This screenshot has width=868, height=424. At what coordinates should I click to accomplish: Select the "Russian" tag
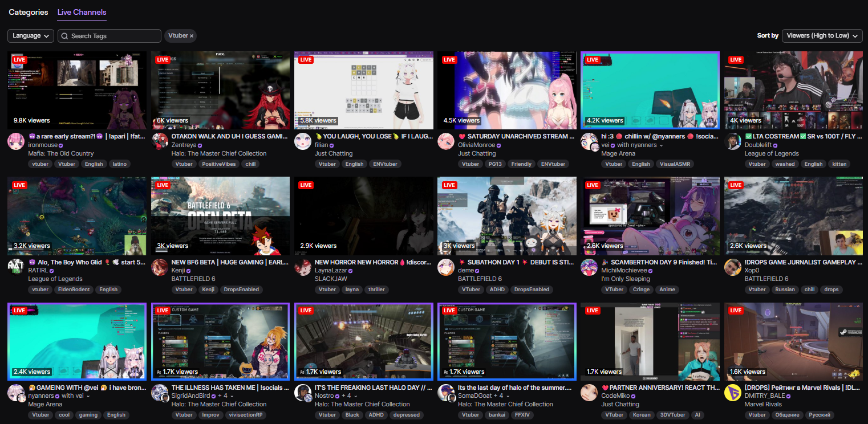[x=785, y=290]
